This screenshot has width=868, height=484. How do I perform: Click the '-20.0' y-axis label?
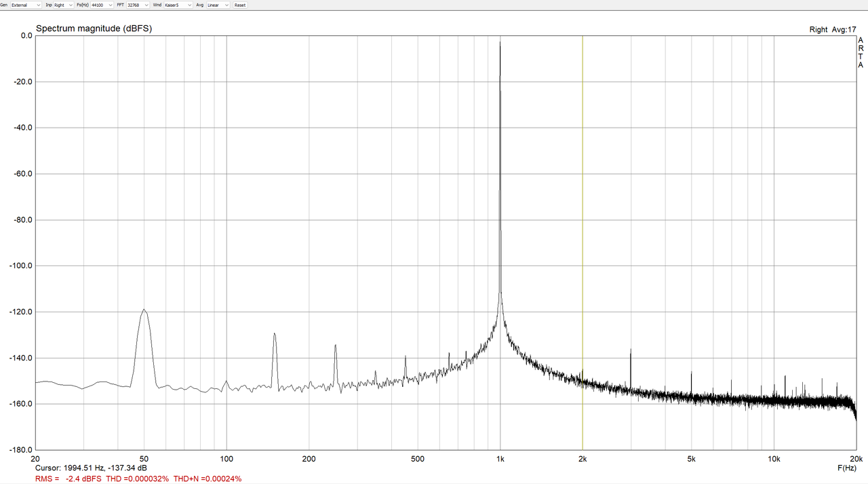point(23,82)
